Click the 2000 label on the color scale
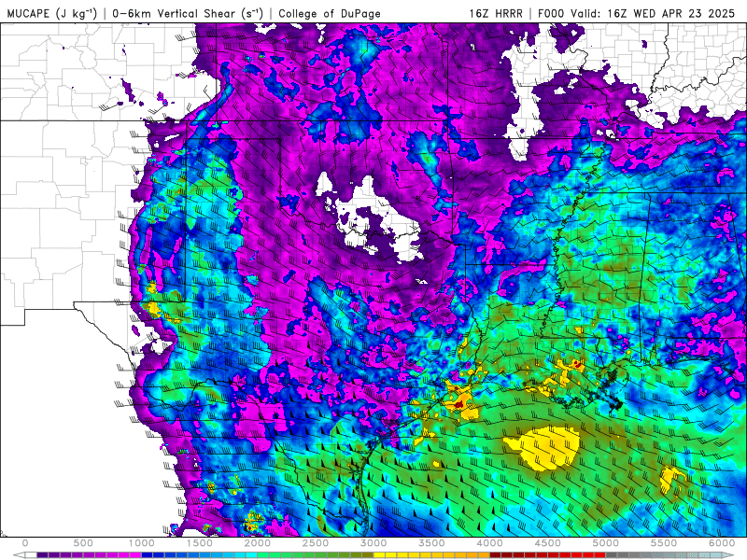Viewport: 747px width, 560px height. 258,543
